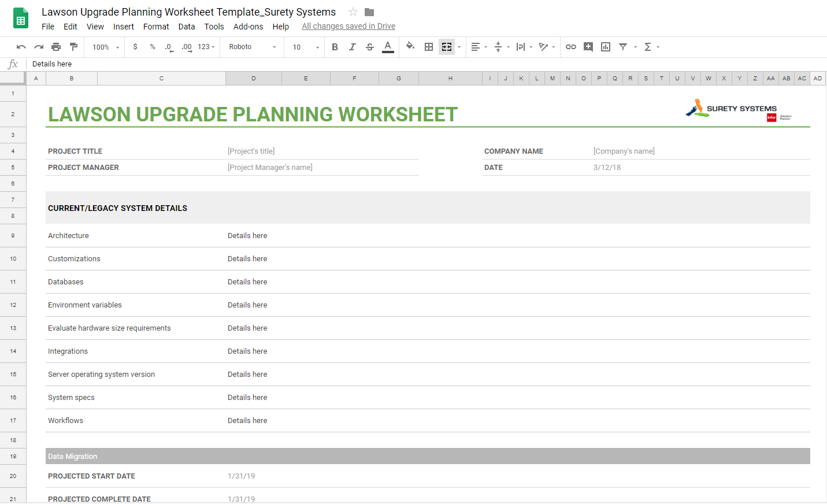Open the Borders tool
Screen dimensions: 827x504
[x=429, y=47]
